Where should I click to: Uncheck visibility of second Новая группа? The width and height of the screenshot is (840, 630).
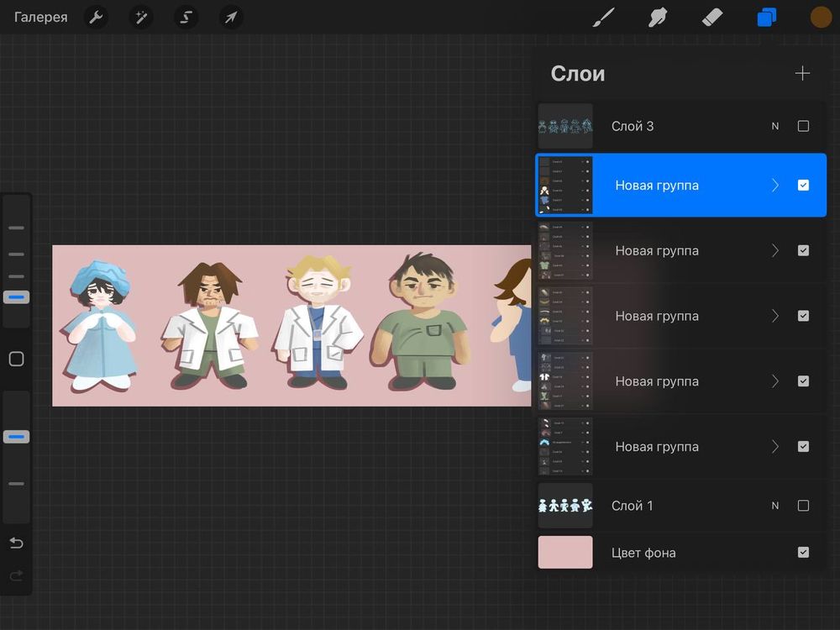[803, 250]
